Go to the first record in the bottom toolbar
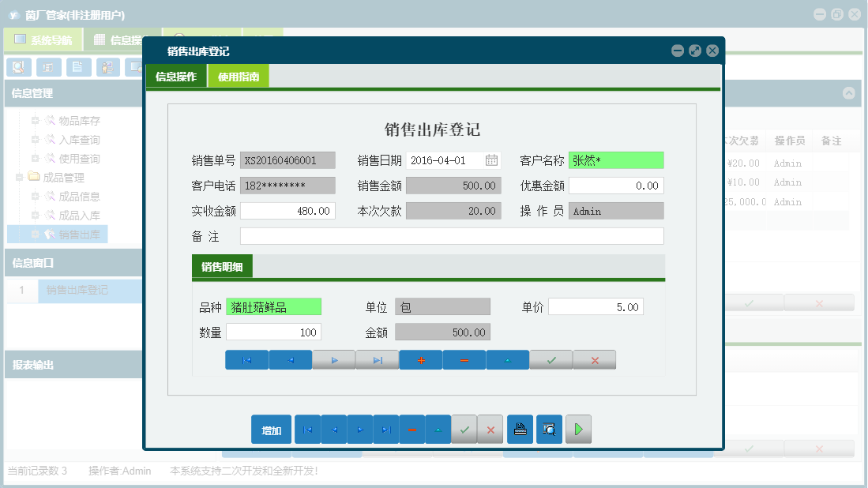The height and width of the screenshot is (488, 868). [307, 429]
